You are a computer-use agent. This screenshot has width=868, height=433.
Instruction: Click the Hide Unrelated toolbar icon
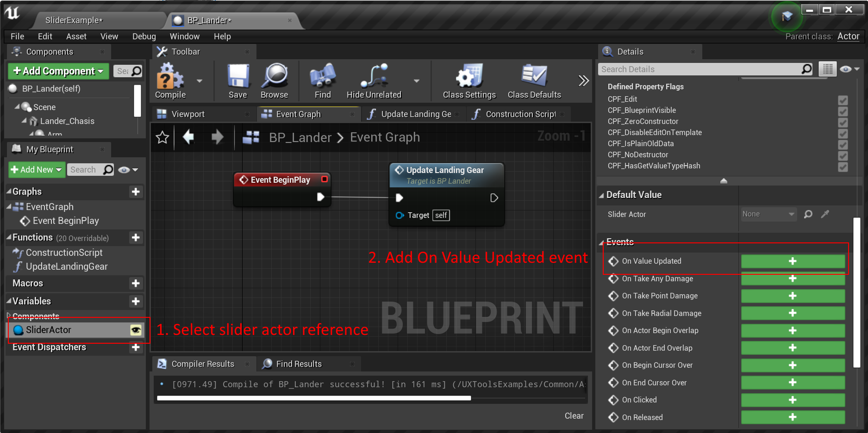click(x=374, y=77)
